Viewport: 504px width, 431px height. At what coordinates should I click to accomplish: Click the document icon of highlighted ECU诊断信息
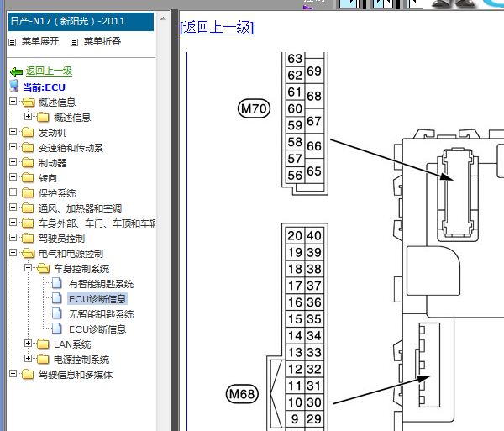[x=57, y=298]
